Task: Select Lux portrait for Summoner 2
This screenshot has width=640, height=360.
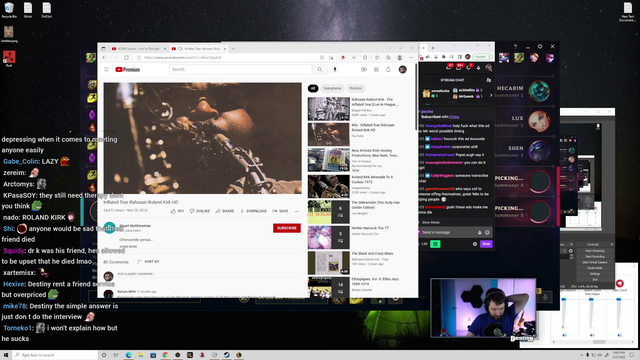Action: pos(539,121)
